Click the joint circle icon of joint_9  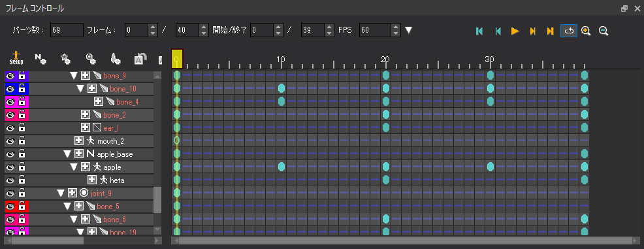[84, 193]
